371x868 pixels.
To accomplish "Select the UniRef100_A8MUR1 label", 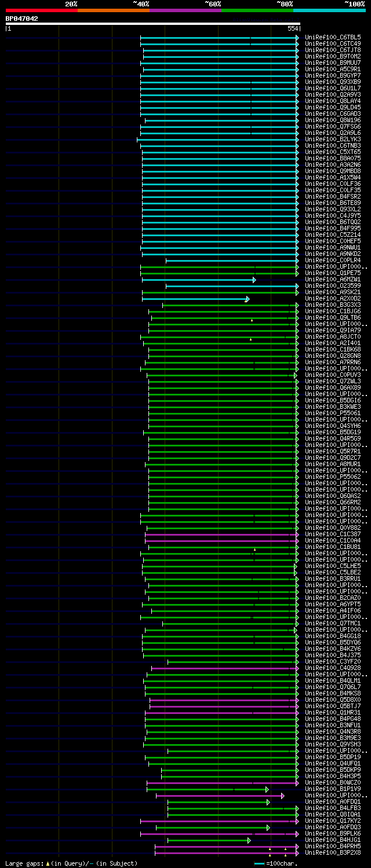I will 333,464.
